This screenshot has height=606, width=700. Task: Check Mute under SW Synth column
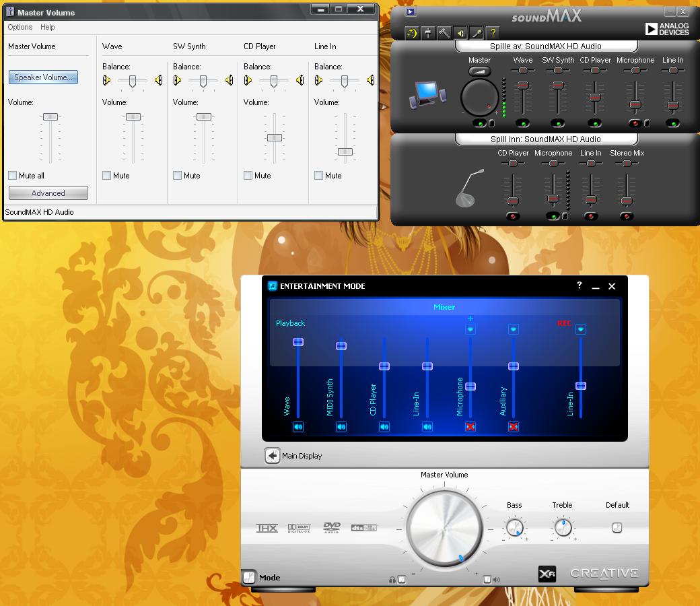pos(177,176)
